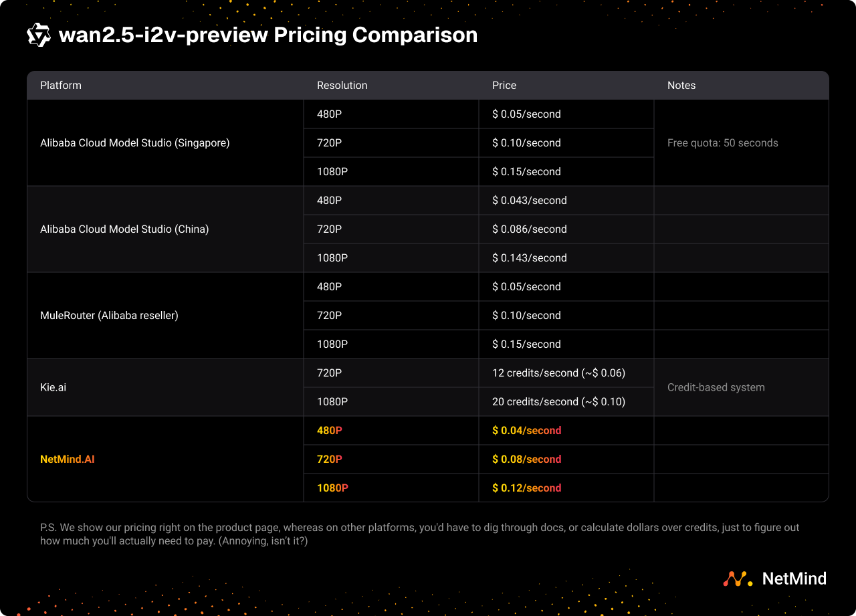The image size is (856, 616).
Task: Click the Notes column header
Action: pyautogui.click(x=681, y=86)
